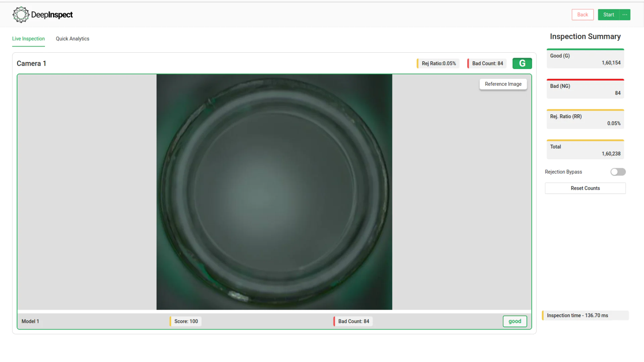644x362 pixels.
Task: Click the Bad (NG) summary card
Action: (x=585, y=88)
